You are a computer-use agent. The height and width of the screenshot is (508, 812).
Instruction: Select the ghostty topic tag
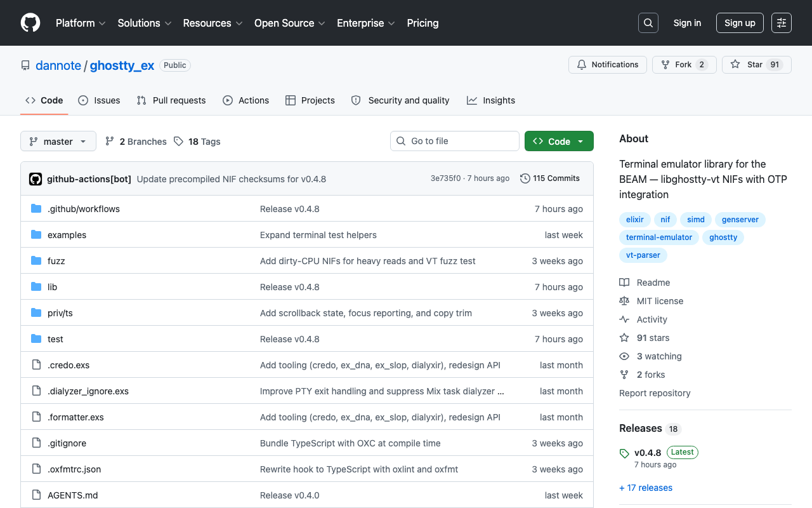point(723,237)
